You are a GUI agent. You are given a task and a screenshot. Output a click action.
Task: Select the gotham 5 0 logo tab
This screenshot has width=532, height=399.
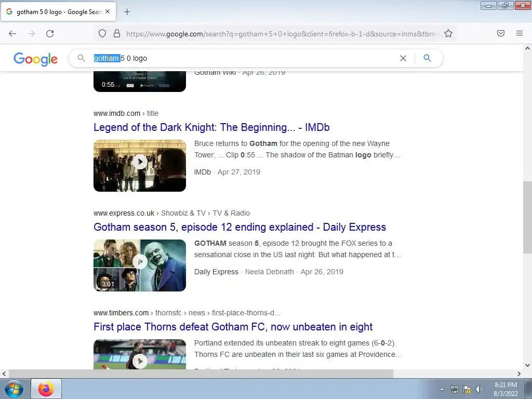[58, 11]
